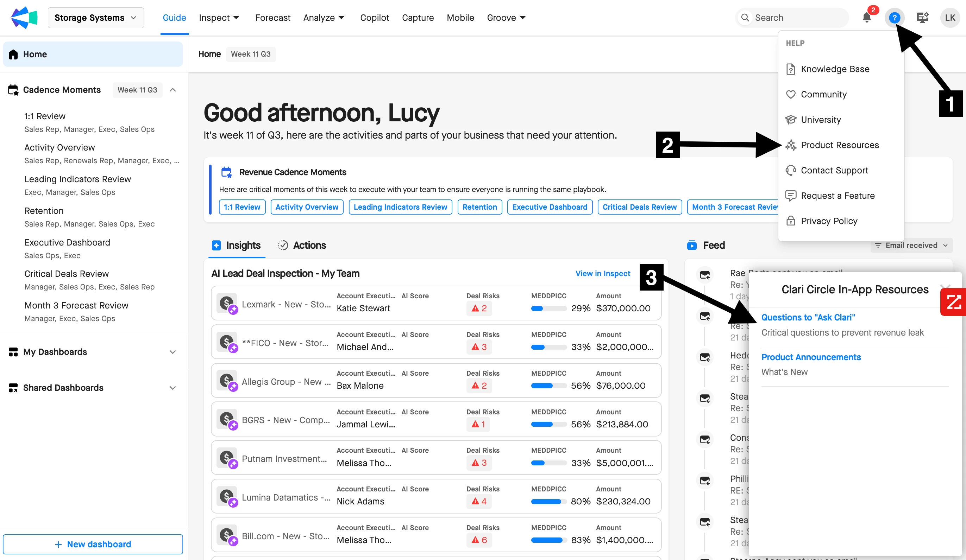Image resolution: width=966 pixels, height=560 pixels.
Task: Expand the Shared Dashboards section
Action: 172,388
